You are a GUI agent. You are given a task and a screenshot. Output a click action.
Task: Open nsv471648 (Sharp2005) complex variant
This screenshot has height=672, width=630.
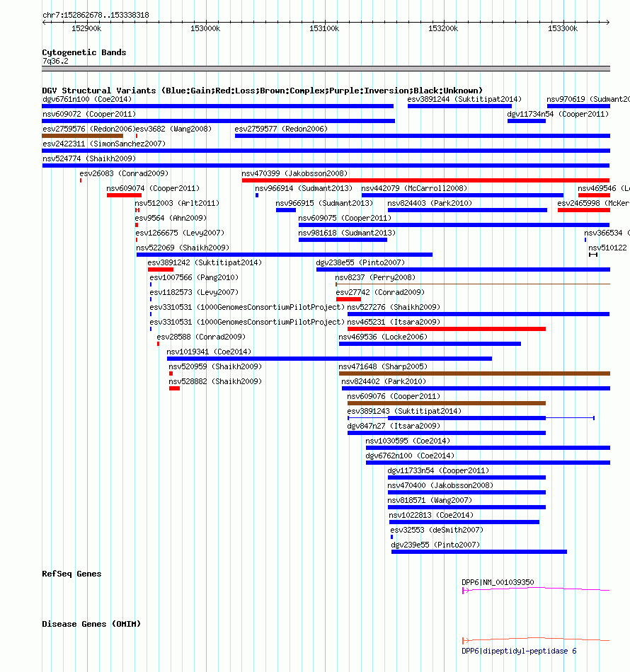tap(474, 373)
